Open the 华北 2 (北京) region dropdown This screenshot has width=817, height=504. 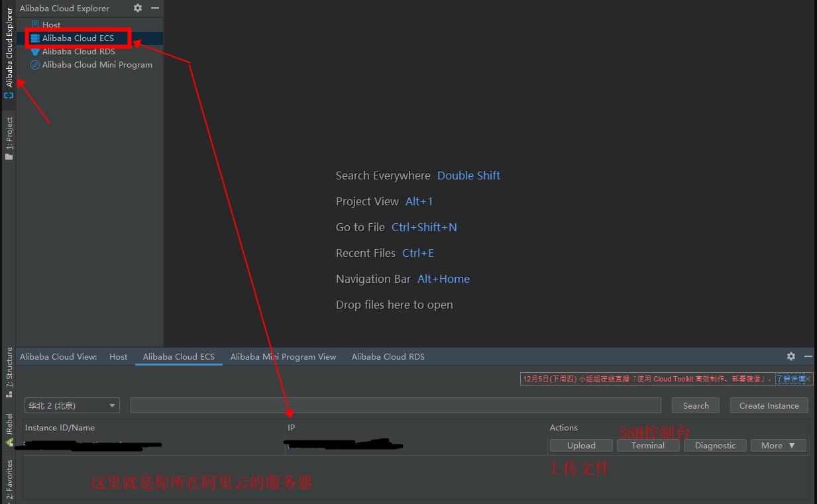pyautogui.click(x=72, y=405)
